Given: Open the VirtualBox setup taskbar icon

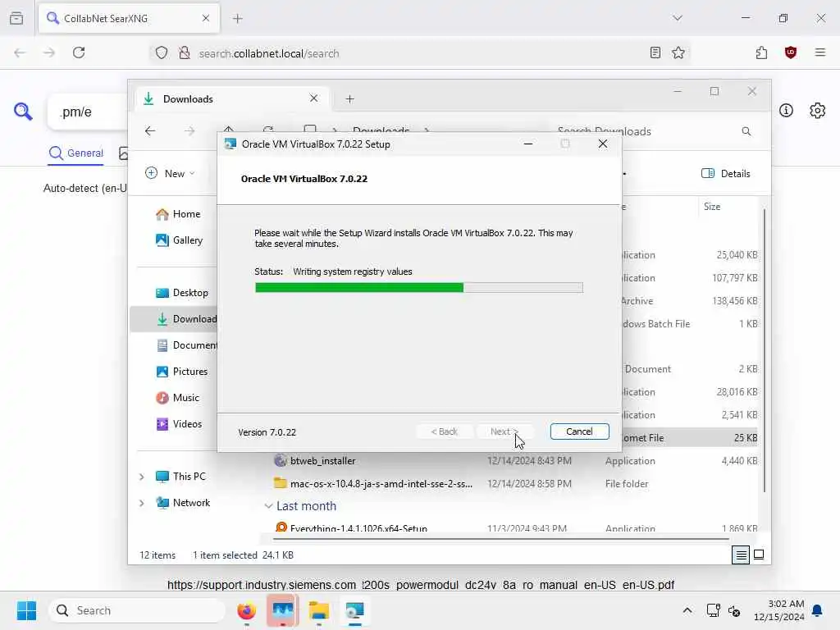Looking at the screenshot, I should tap(354, 610).
